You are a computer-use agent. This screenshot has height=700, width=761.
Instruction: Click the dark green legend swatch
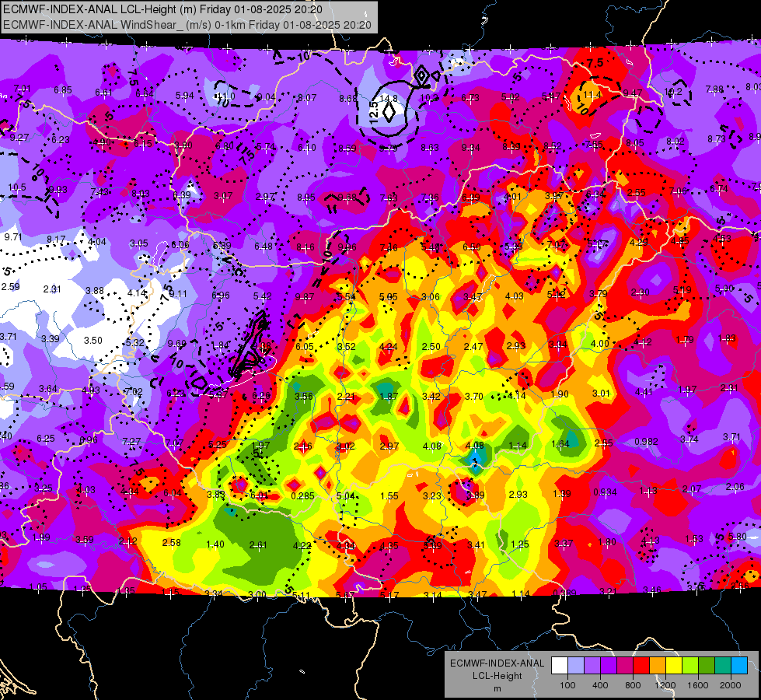pos(707,666)
